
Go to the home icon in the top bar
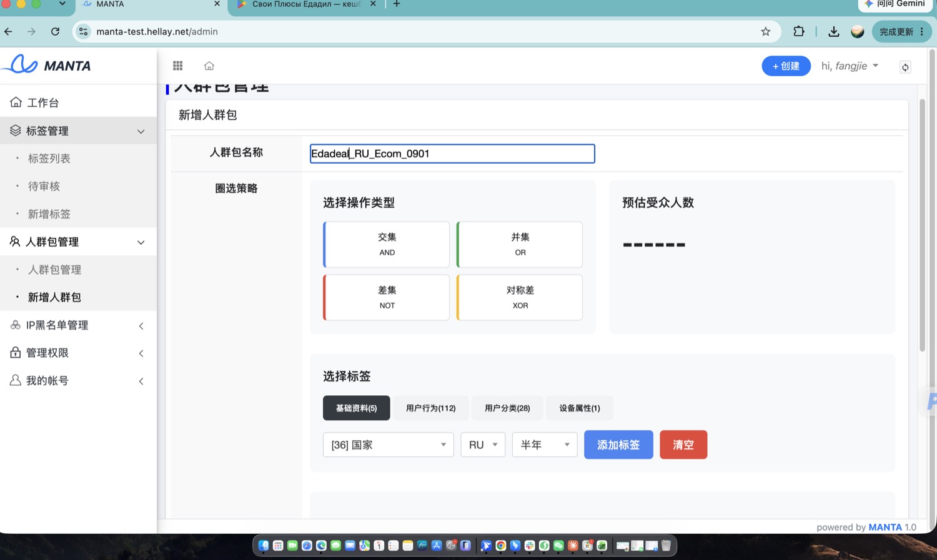coord(209,66)
